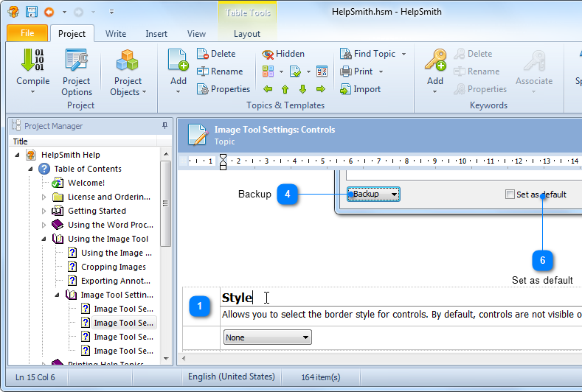Toggle the Set as default checkbox
Viewport: 582px width, 392px height.
[x=510, y=195]
